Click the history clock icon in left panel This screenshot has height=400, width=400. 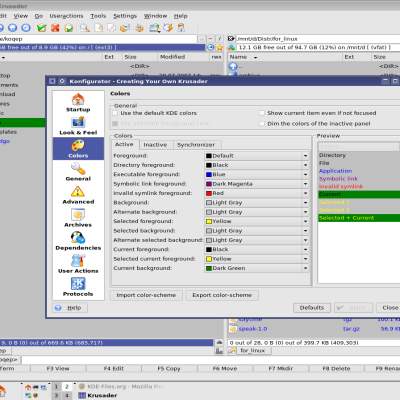tap(211, 48)
